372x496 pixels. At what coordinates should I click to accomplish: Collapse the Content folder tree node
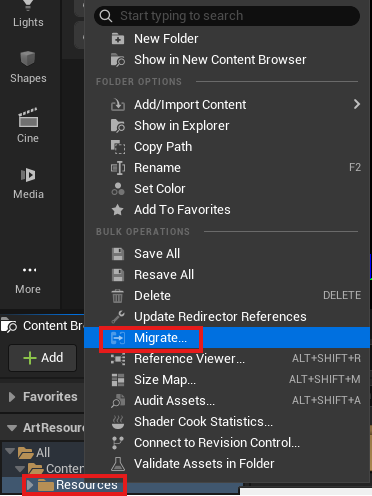tap(20, 469)
